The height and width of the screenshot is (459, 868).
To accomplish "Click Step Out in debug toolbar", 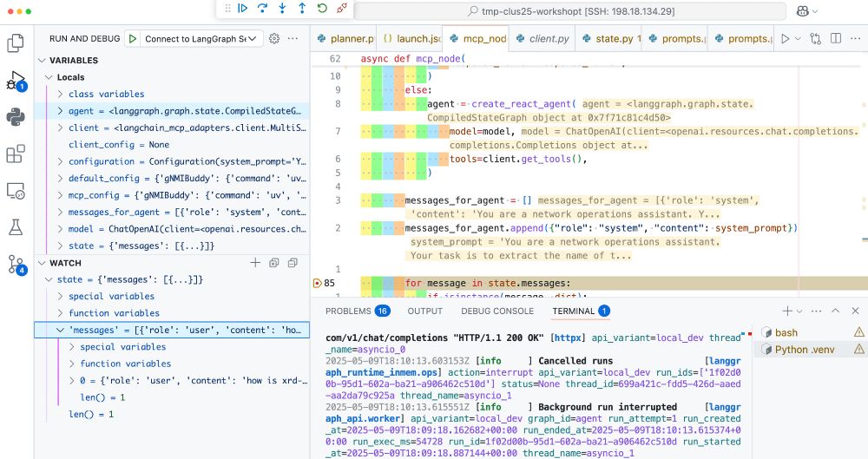I will [x=302, y=9].
